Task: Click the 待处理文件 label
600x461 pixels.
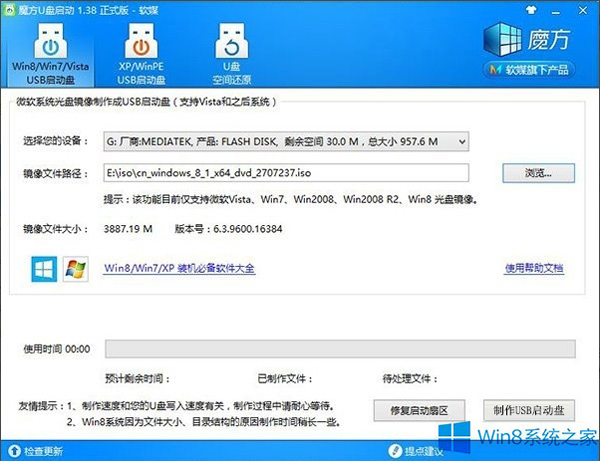Action: [410, 379]
